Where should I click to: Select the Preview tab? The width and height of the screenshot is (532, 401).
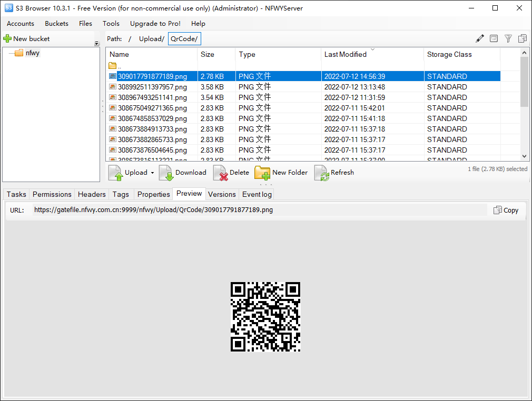[x=189, y=193]
